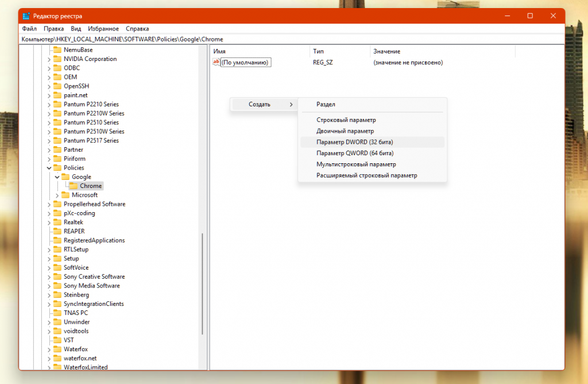This screenshot has height=384, width=588.
Task: Click the Создать context menu item
Action: click(x=260, y=104)
